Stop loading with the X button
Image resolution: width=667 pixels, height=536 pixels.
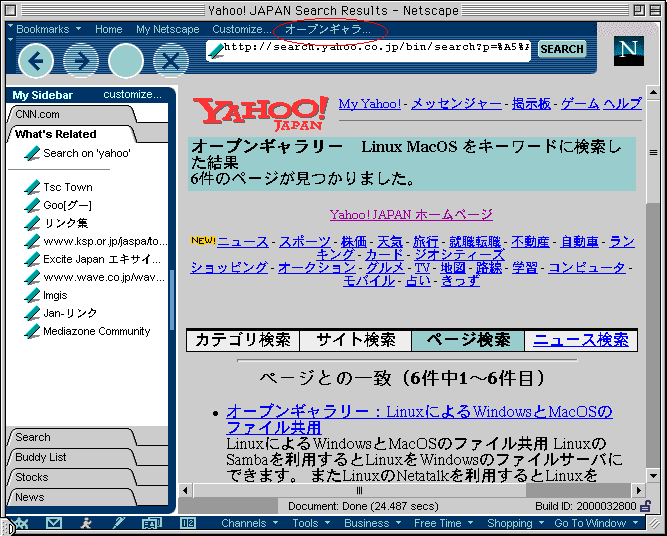click(x=171, y=61)
